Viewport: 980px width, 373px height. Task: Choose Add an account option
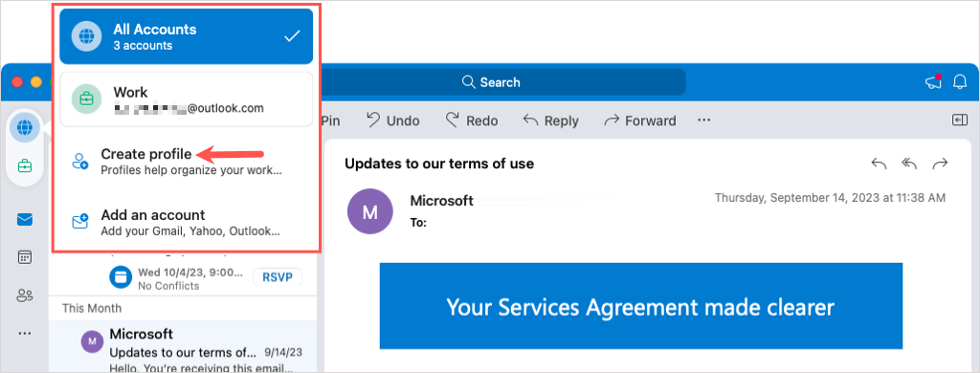pyautogui.click(x=187, y=222)
